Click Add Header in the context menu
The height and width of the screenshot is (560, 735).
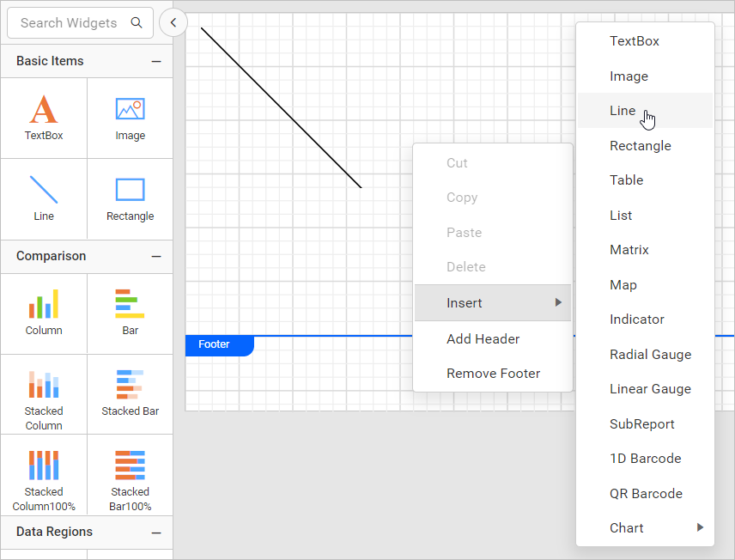[483, 338]
